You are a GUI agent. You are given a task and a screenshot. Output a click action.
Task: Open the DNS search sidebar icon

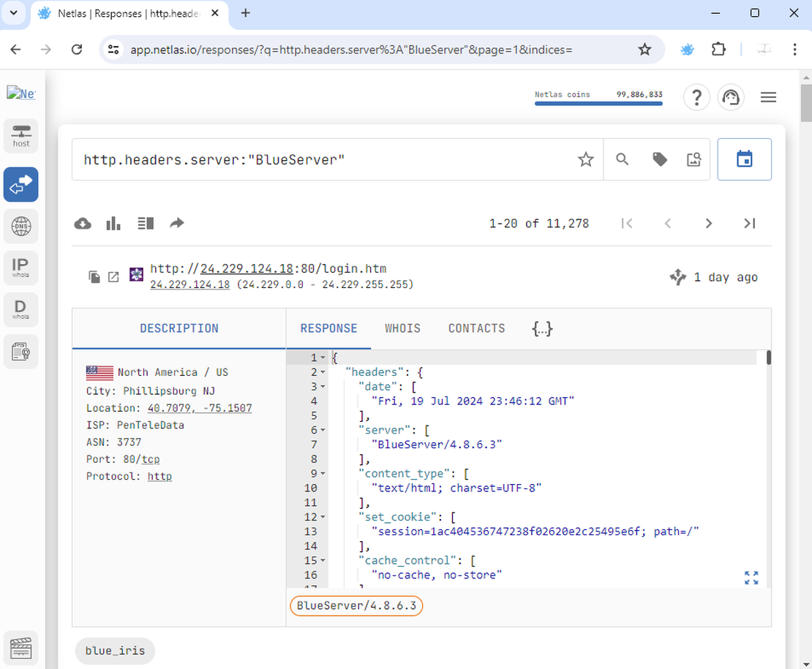pos(21,227)
